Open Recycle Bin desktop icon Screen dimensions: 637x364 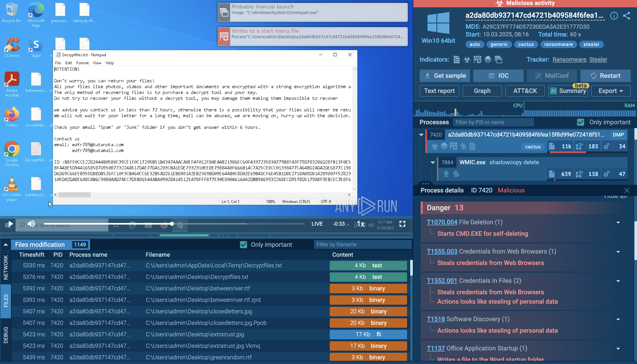coord(12,13)
